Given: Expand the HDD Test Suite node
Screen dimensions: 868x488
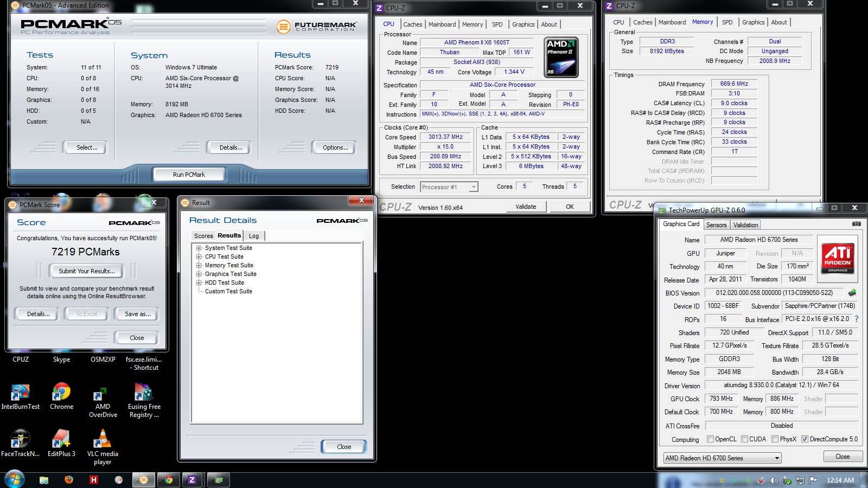Looking at the screenshot, I should click(x=199, y=283).
